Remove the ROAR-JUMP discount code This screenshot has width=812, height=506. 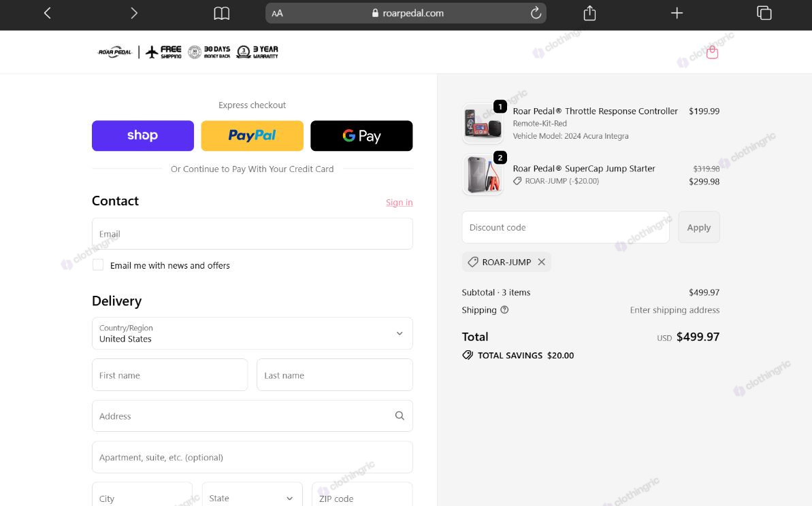[x=541, y=262]
